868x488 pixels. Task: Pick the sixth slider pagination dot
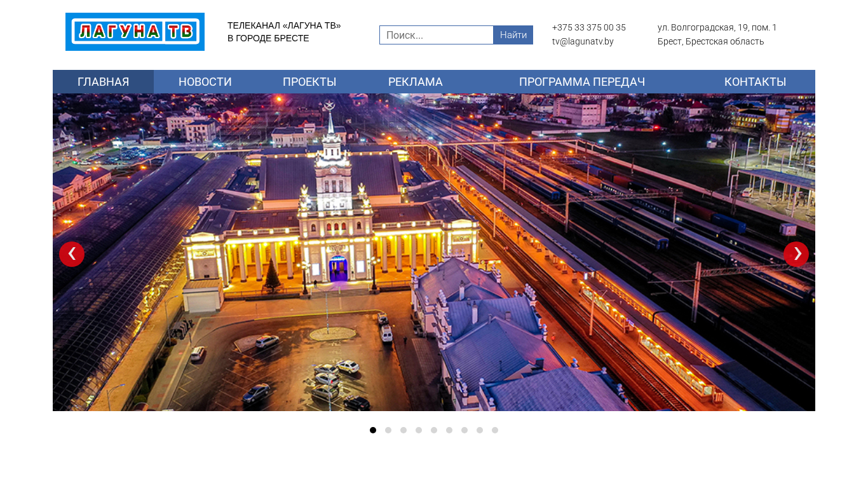pos(465,430)
